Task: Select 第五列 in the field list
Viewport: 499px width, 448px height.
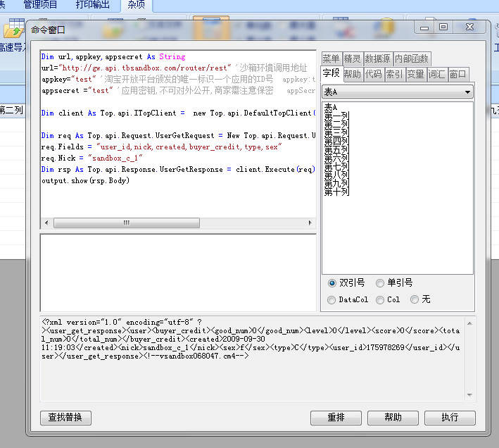Action: [336, 149]
